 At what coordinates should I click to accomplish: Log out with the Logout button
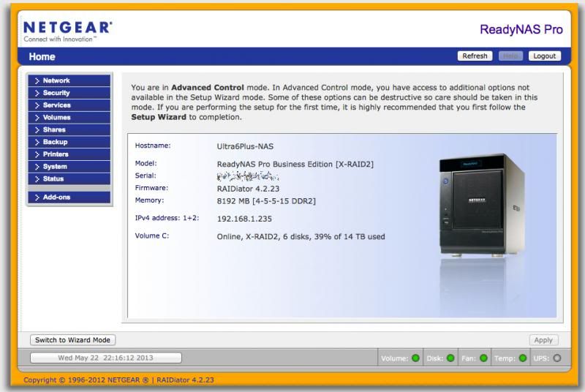coord(544,56)
